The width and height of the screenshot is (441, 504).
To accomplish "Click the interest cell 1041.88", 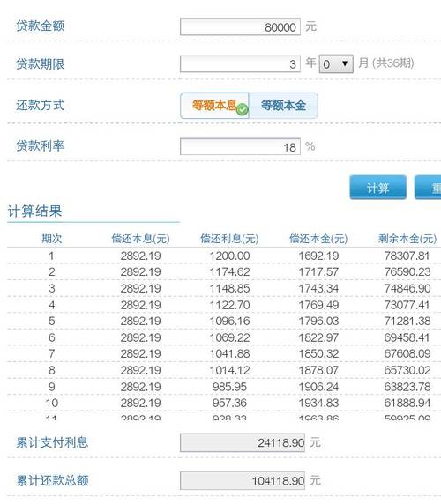I will 229,353.
